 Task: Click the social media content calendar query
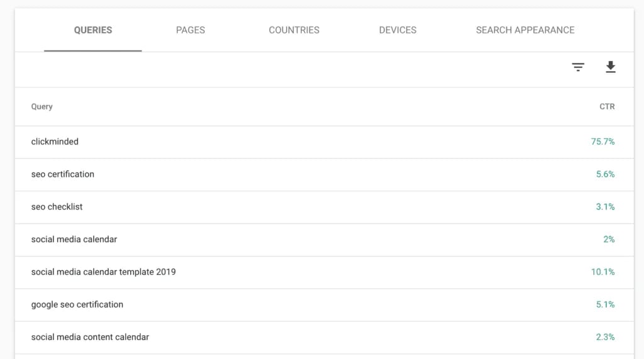(90, 337)
